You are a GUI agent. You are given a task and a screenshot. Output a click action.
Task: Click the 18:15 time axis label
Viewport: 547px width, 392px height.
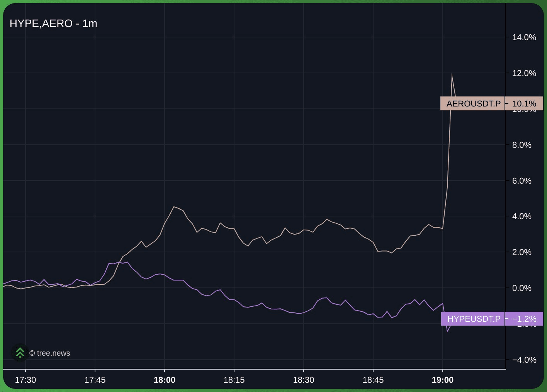click(234, 380)
